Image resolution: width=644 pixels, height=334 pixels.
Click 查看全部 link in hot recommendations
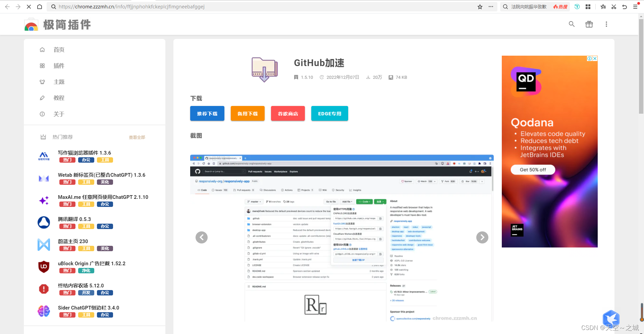pos(137,137)
